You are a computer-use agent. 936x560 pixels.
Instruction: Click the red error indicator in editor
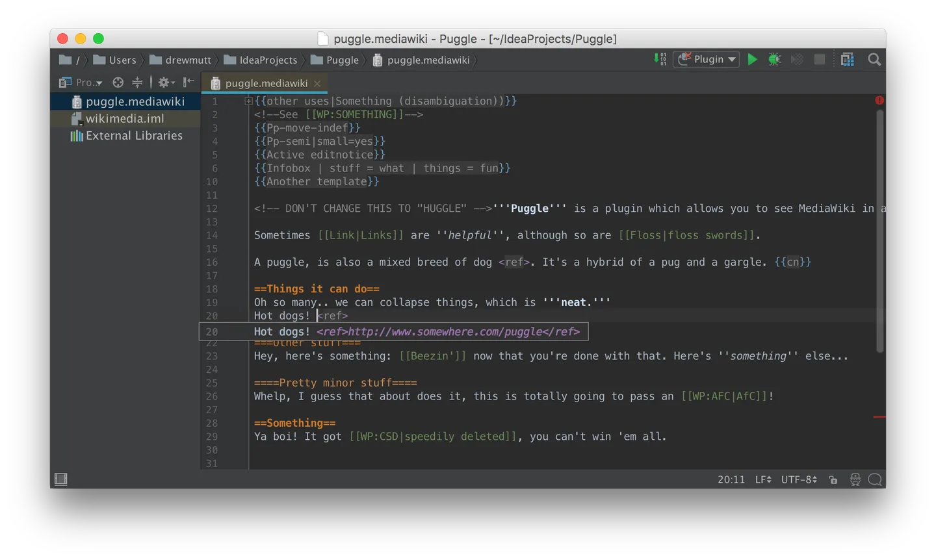point(879,101)
